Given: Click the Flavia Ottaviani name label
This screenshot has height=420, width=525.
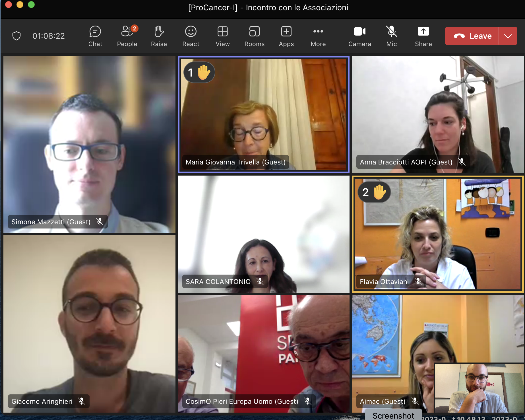Looking at the screenshot, I should point(384,281).
